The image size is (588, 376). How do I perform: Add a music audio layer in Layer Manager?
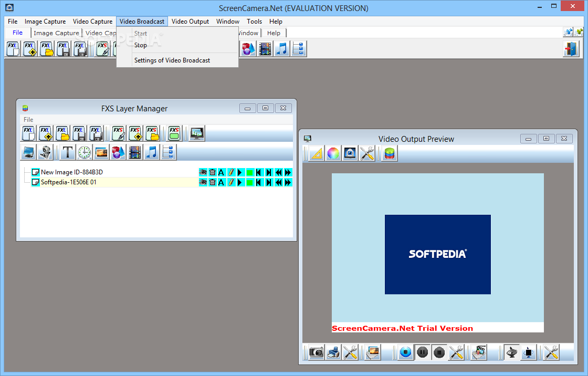tap(152, 152)
